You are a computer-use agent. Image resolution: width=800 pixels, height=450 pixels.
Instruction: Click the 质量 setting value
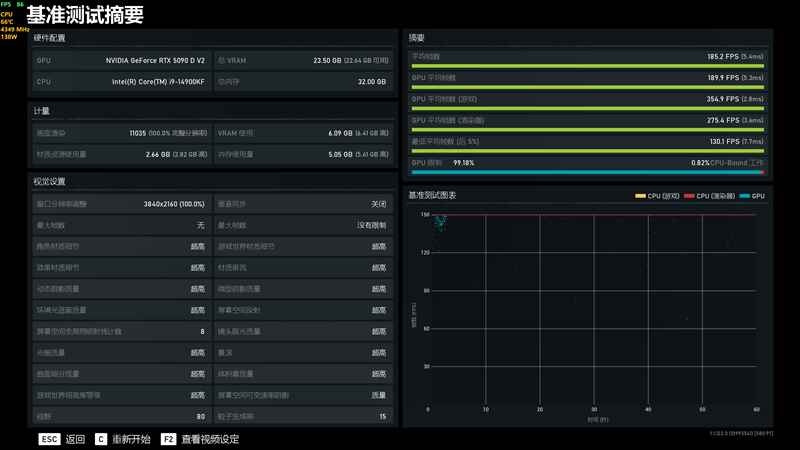(379, 395)
